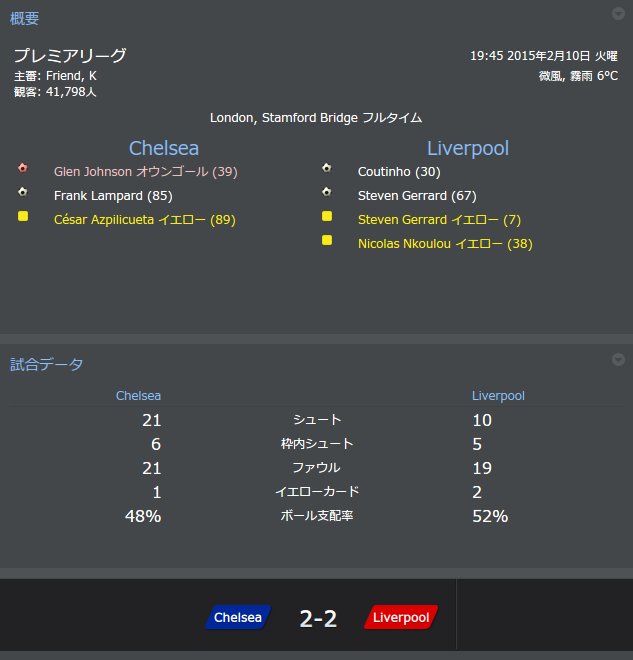Click Chelsea column header in 試合データ
The height and width of the screenshot is (660, 633).
[138, 396]
